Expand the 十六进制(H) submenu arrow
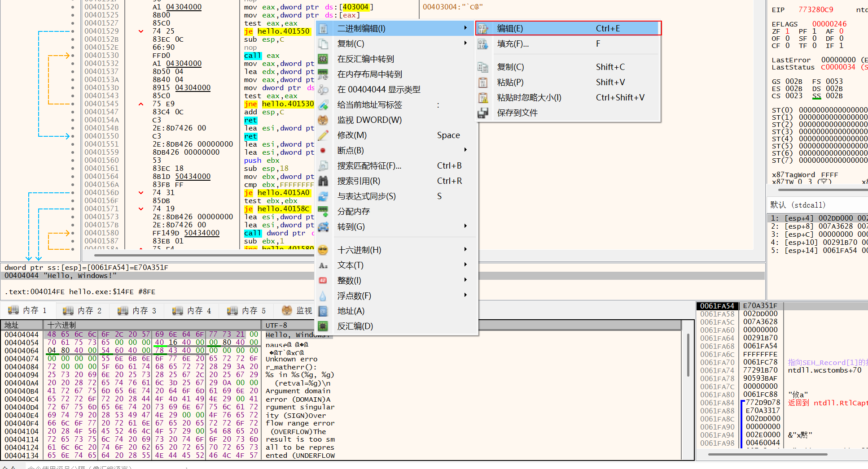 pyautogui.click(x=465, y=249)
